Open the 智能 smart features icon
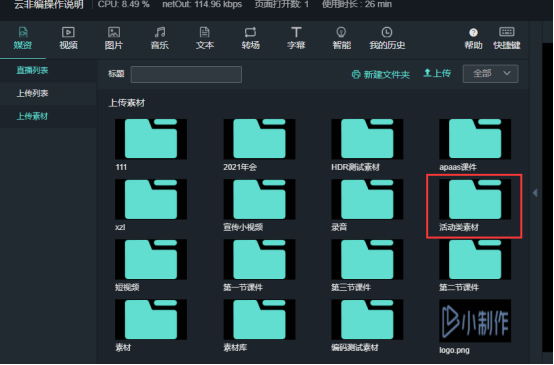554x365 pixels. point(341,33)
